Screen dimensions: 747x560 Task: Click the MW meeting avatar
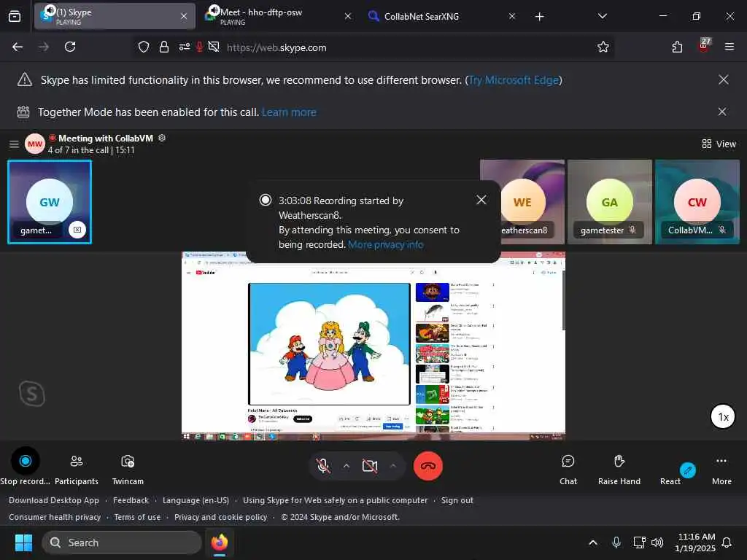point(35,144)
